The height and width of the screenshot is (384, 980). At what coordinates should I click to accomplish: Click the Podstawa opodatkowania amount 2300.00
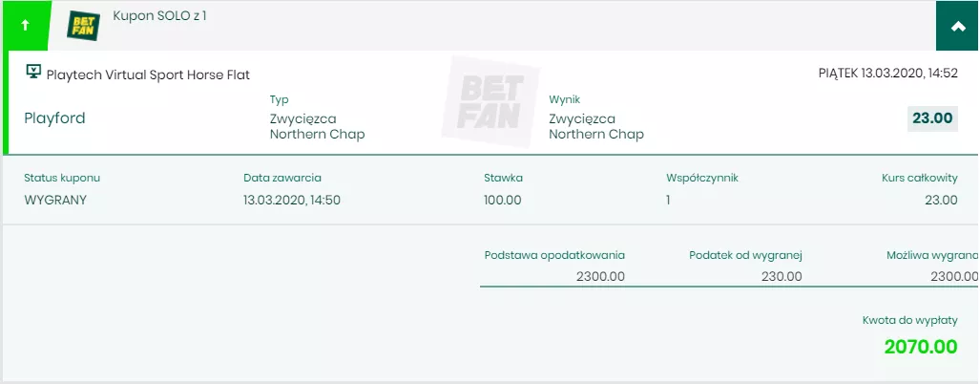tap(600, 276)
